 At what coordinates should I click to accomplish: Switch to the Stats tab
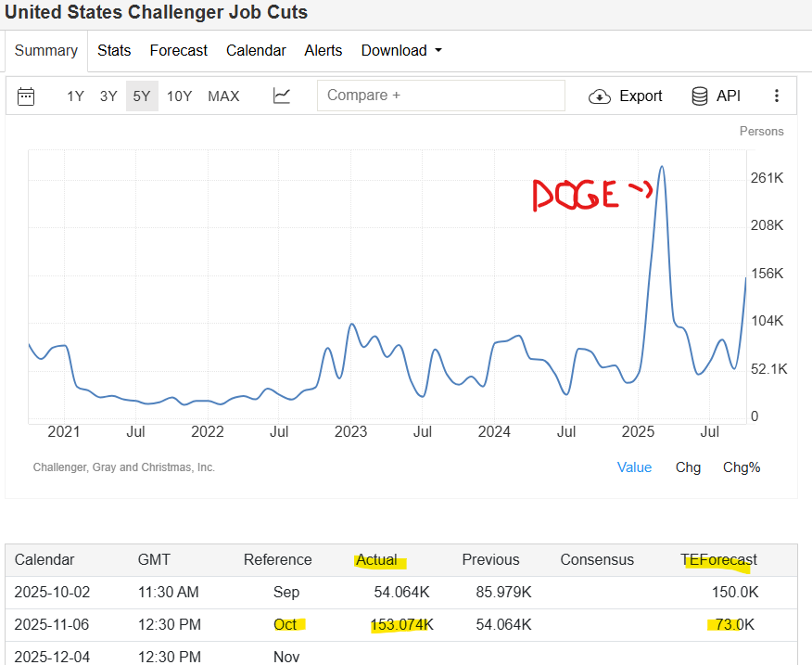(x=114, y=51)
